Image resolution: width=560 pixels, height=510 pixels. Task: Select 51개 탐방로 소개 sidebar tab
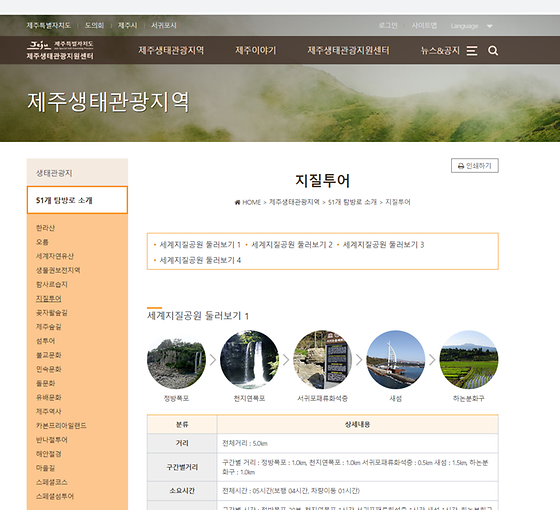click(77, 200)
